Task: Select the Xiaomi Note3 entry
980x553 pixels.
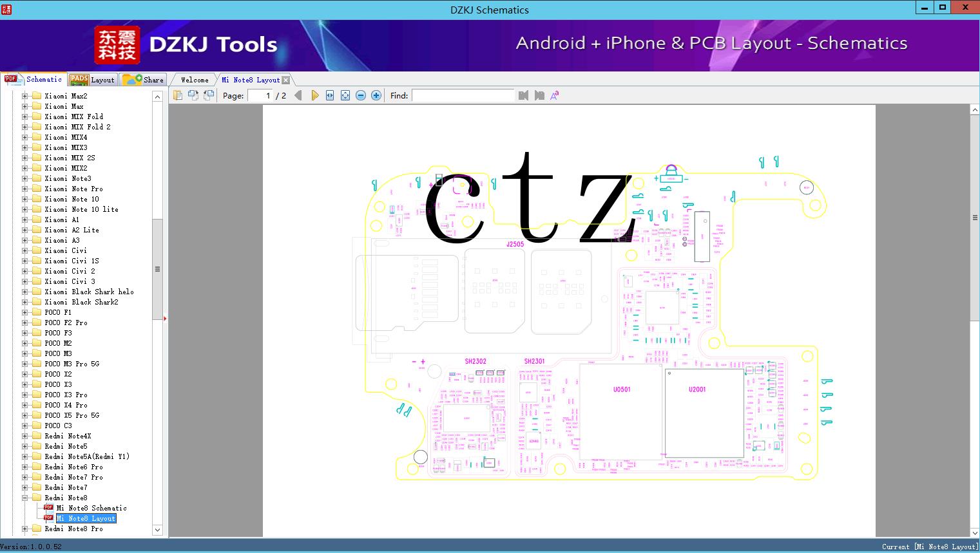Action: point(68,178)
